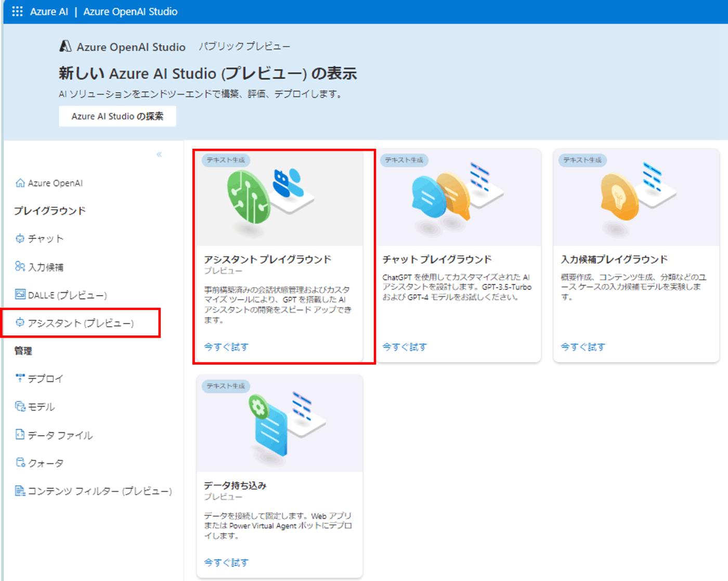This screenshot has width=728, height=581.
Task: Click the プレイグラウンド section heading
Action: click(50, 211)
